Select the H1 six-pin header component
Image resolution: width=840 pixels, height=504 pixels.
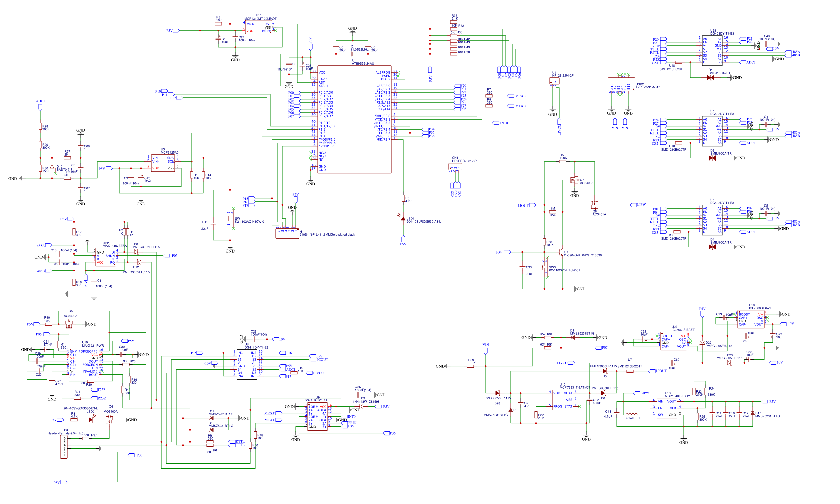pyautogui.click(x=287, y=234)
